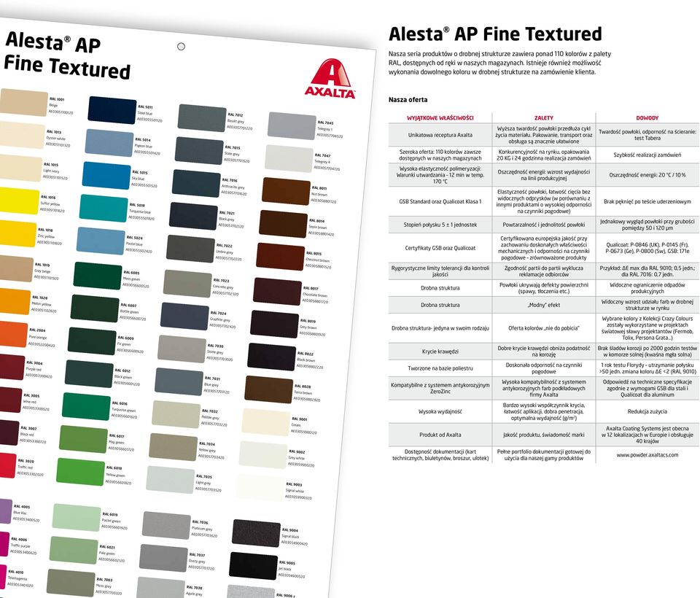Image resolution: width=700 pixels, height=598 pixels.
Task: Select the RAL 6012 Black green swatch
Action: (89, 374)
